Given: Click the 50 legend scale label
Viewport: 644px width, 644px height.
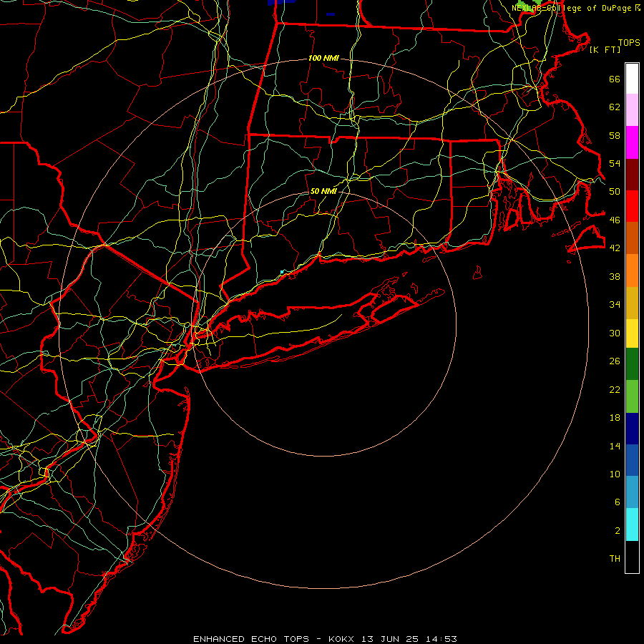Looking at the screenshot, I should (x=615, y=191).
